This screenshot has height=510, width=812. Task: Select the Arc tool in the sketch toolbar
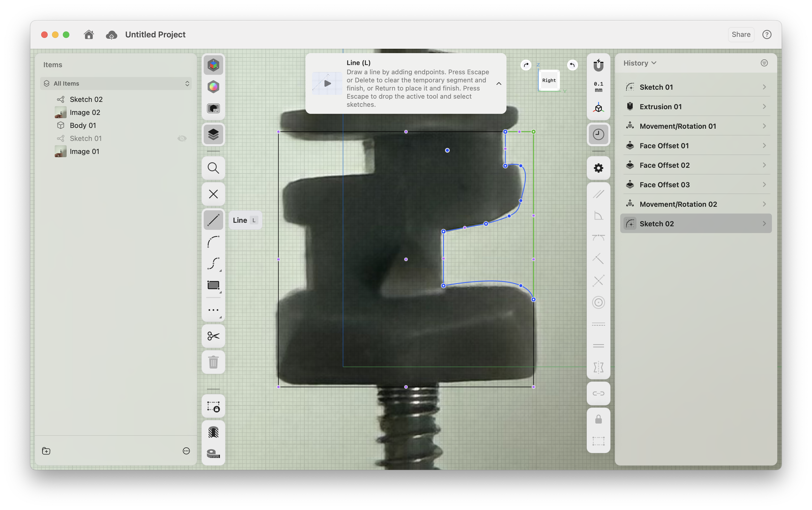click(213, 242)
